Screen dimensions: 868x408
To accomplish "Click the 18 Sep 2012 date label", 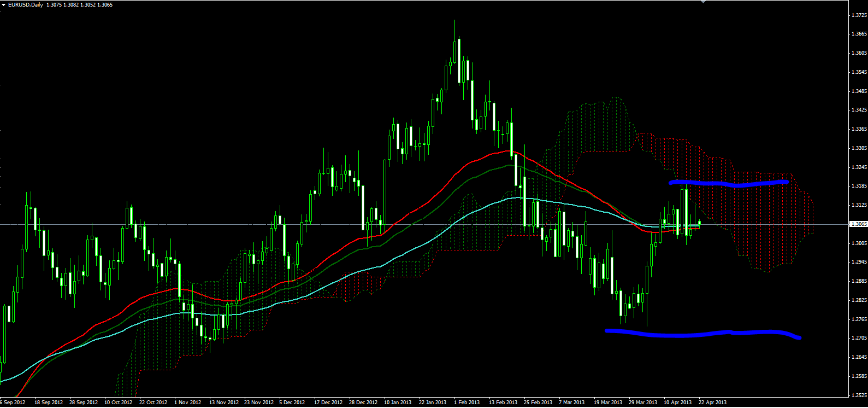I will point(49,403).
